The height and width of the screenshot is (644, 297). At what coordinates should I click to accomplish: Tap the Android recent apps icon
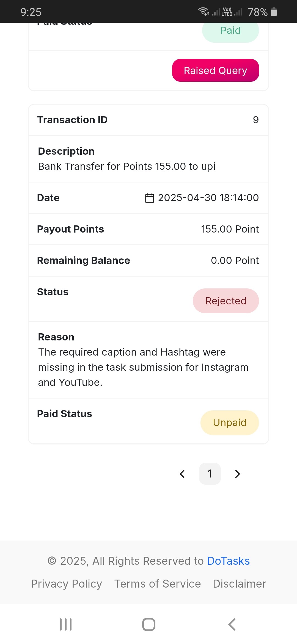pyautogui.click(x=66, y=624)
